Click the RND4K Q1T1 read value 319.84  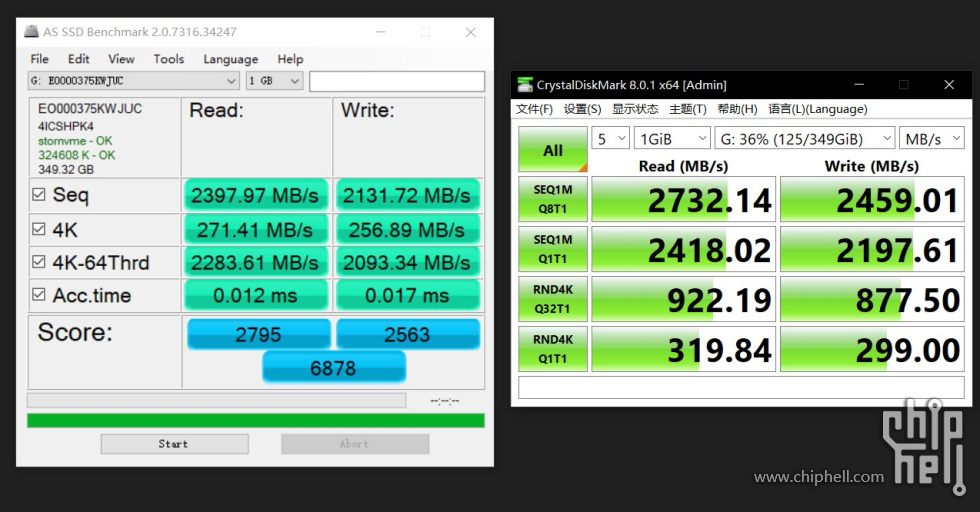[683, 349]
